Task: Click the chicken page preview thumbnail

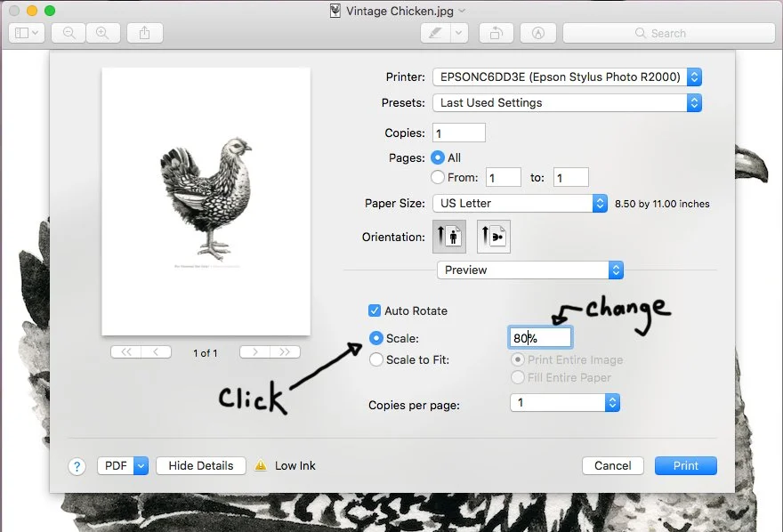Action: tap(206, 202)
